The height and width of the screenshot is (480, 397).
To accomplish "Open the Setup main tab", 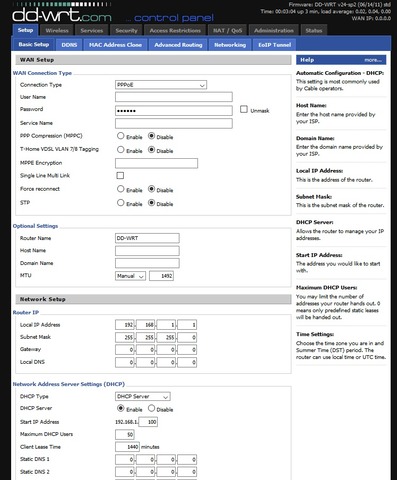I will pyautogui.click(x=25, y=30).
